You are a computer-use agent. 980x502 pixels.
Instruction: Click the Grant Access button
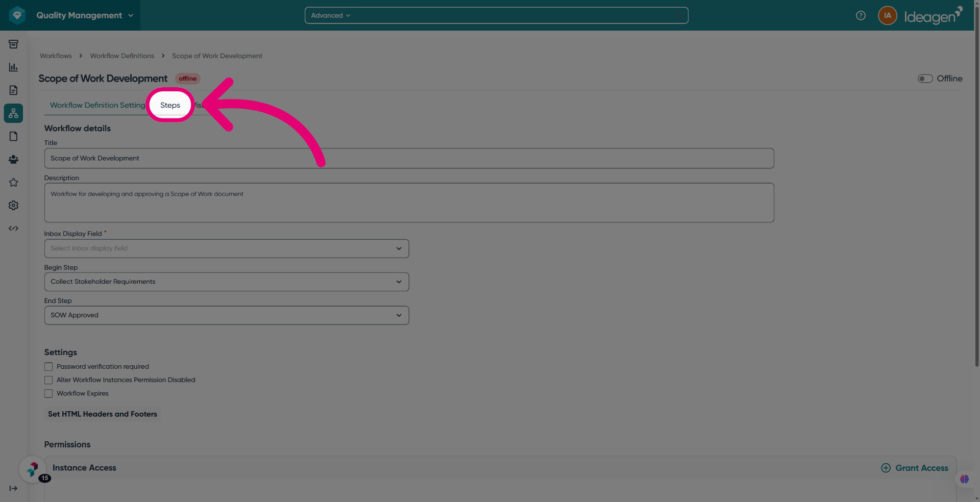[915, 468]
